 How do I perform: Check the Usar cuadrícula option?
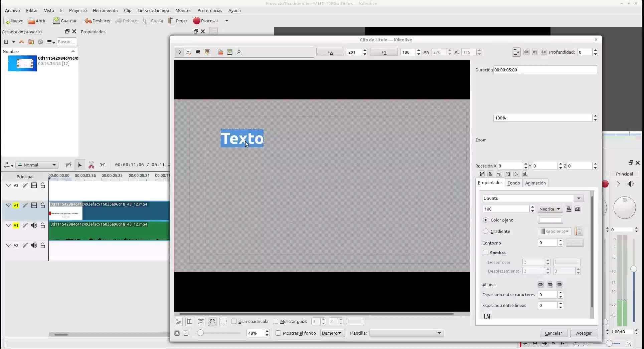(234, 322)
